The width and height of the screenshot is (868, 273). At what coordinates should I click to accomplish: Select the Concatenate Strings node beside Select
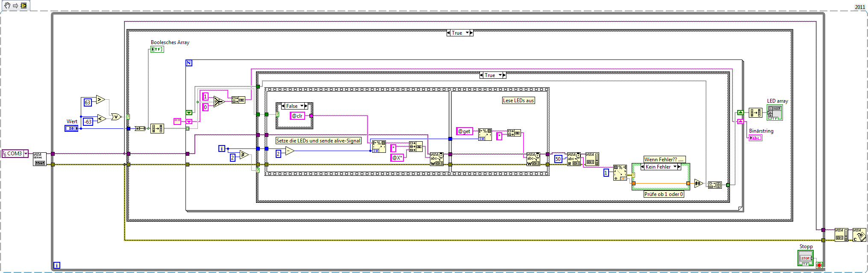tap(238, 100)
